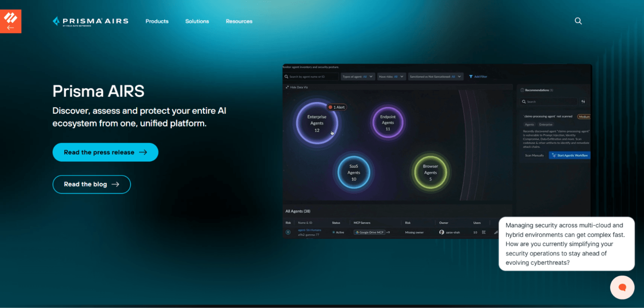The width and height of the screenshot is (644, 308).
Task: Click Read the press release button
Action: click(105, 152)
